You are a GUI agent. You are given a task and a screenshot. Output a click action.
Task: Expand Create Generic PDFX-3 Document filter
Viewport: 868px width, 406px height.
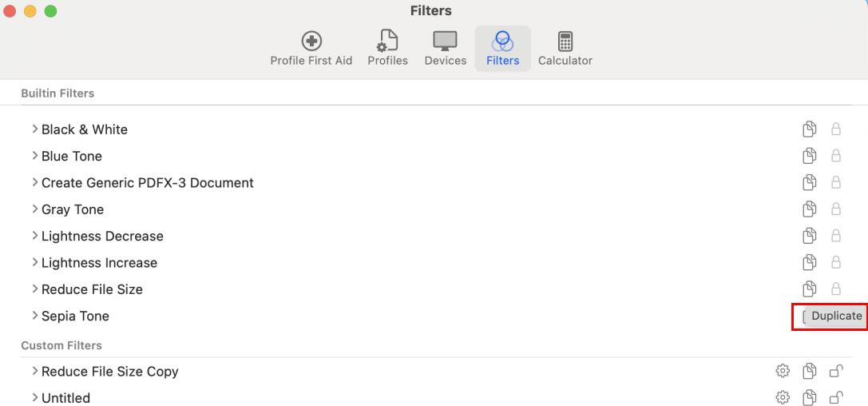coord(35,182)
